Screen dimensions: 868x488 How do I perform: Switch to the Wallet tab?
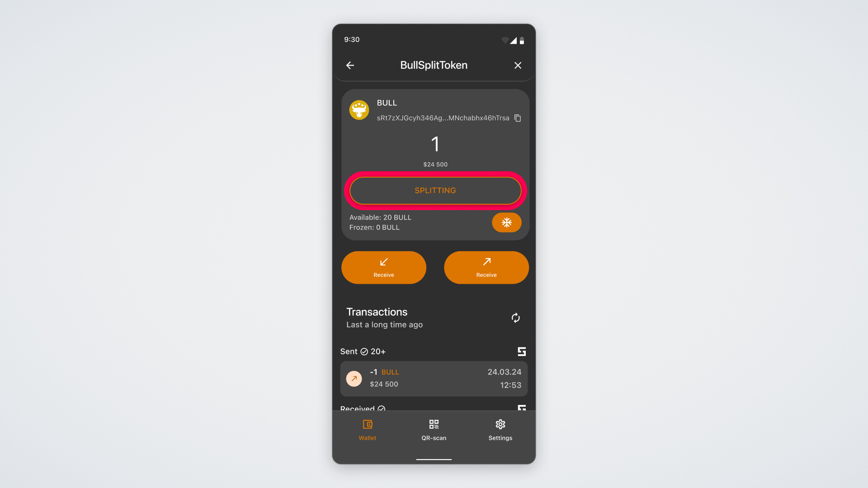point(368,430)
